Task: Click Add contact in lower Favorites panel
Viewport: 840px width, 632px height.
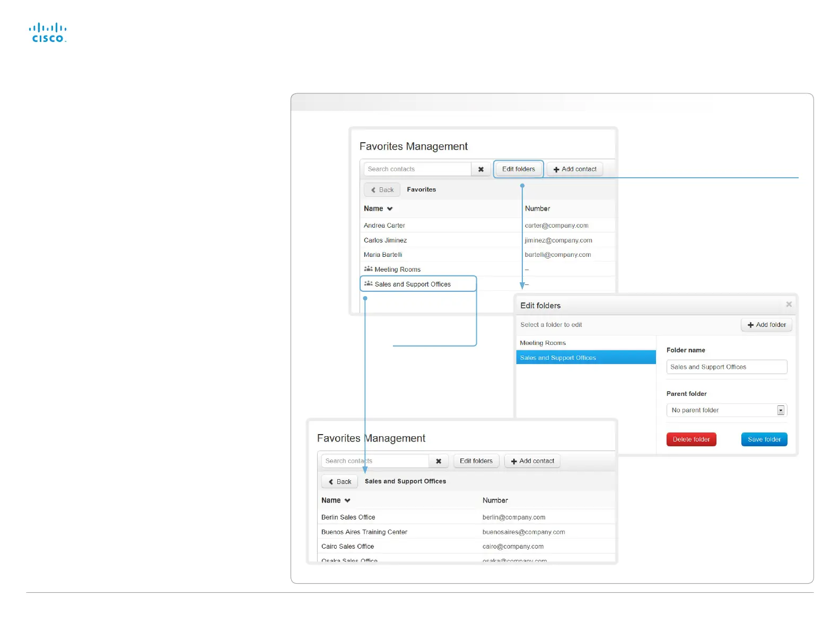Action: 532,461
